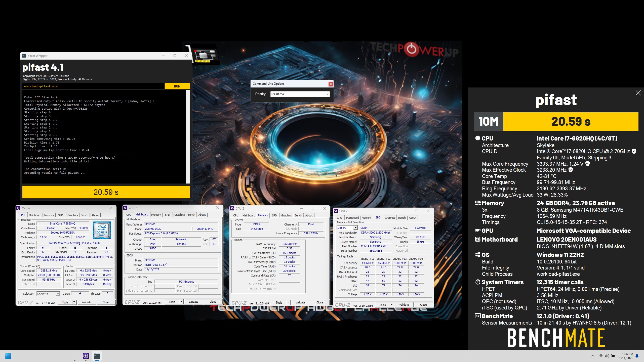The image size is (644, 362).
Task: Click the DRAM Frequency value 1063.8 MHz
Action: [289, 244]
